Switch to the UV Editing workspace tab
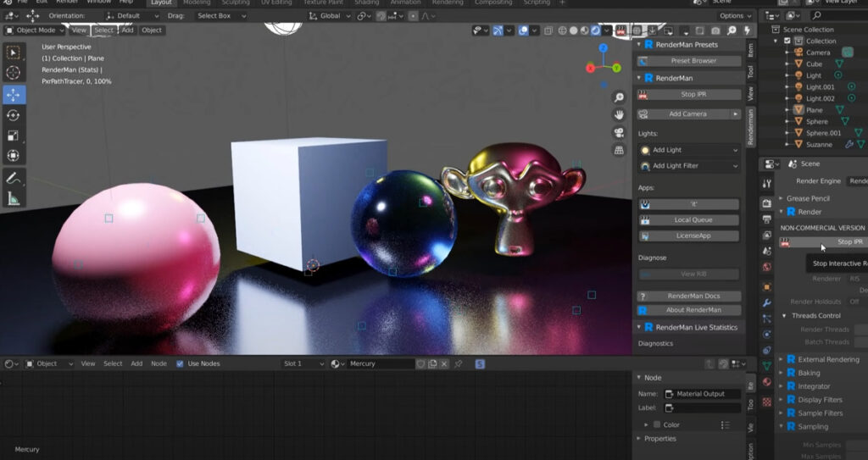 tap(276, 3)
